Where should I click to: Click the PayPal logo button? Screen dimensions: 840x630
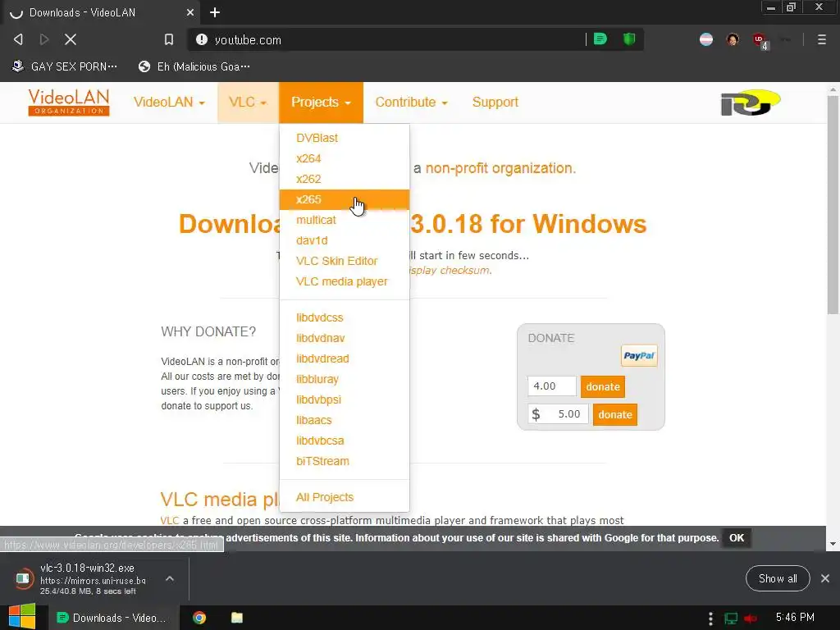click(639, 356)
